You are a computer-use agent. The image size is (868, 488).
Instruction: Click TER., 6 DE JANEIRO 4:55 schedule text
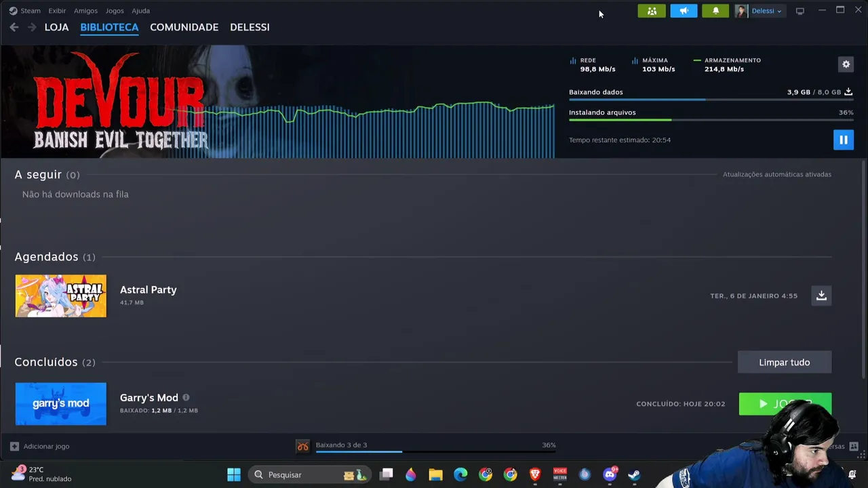point(754,296)
